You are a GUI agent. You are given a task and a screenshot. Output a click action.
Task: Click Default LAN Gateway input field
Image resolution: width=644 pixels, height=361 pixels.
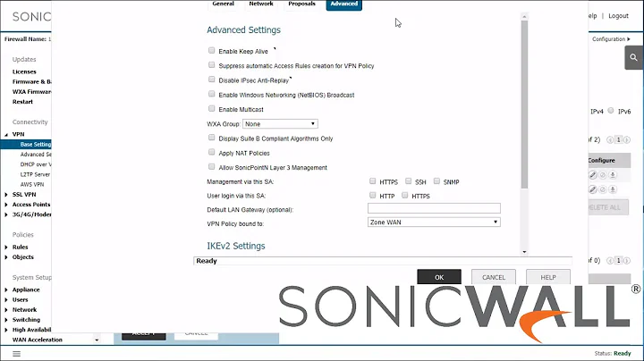coord(434,208)
